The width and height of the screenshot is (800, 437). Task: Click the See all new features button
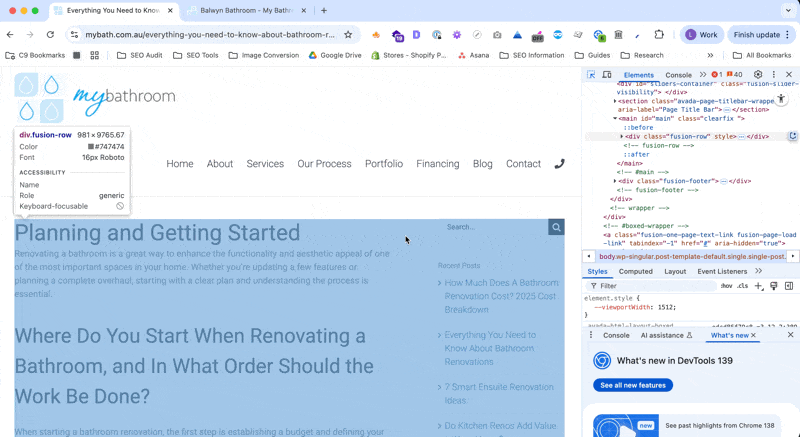(633, 385)
